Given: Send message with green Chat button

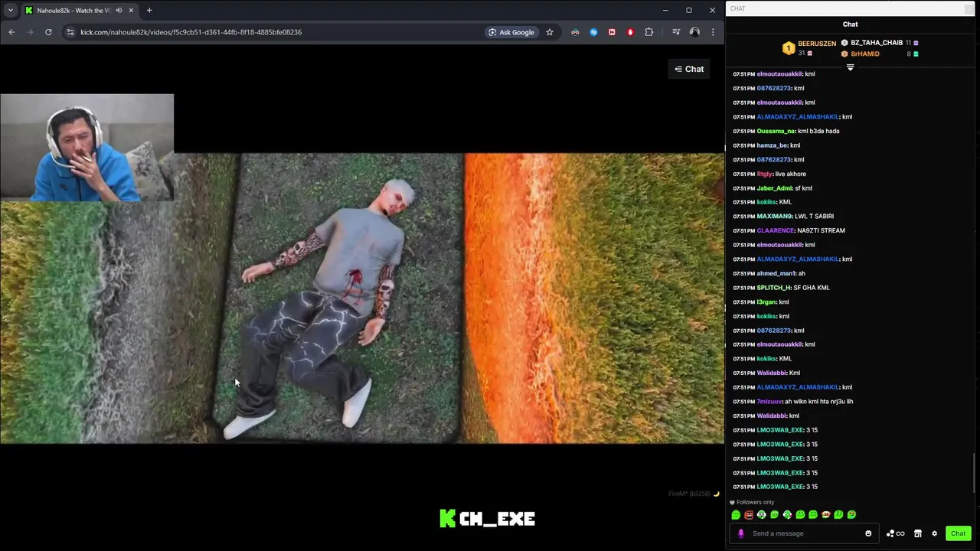Looking at the screenshot, I should (958, 533).
